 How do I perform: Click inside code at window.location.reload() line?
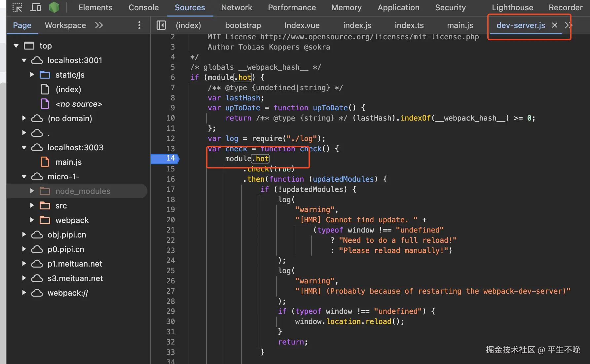click(x=350, y=321)
